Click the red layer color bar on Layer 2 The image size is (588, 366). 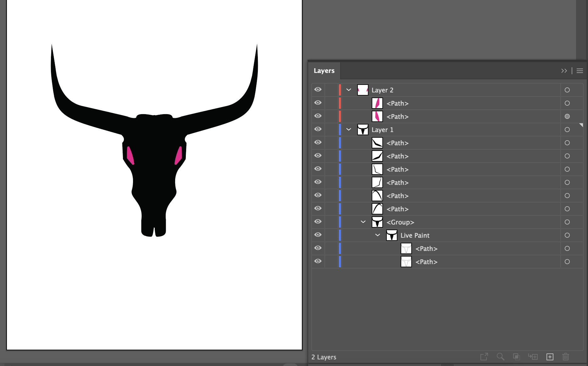340,90
